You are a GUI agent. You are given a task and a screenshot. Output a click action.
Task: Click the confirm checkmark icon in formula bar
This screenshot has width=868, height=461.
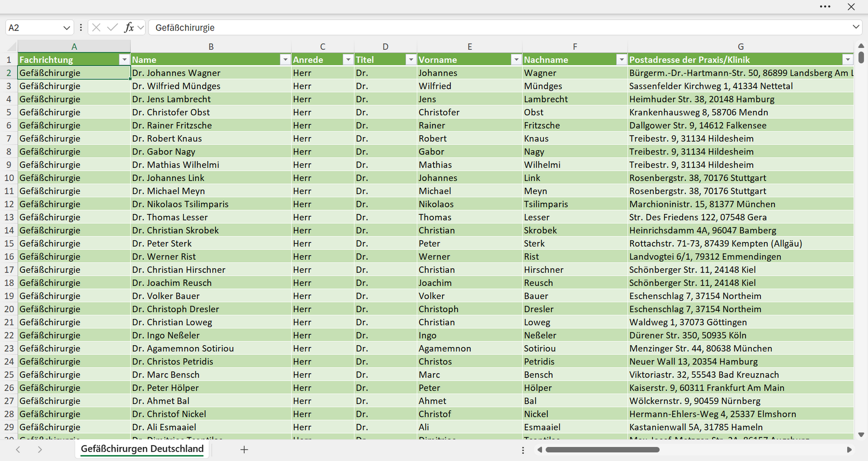(x=112, y=28)
